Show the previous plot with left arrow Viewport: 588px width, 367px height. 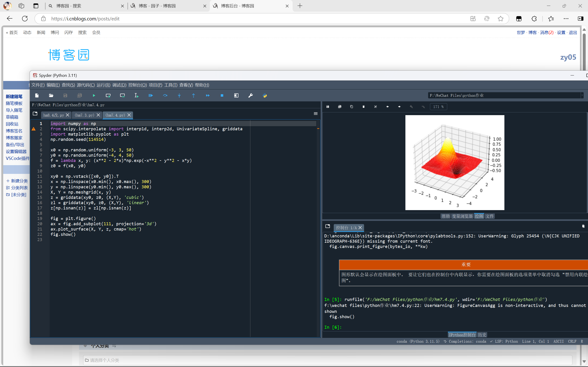tap(387, 107)
